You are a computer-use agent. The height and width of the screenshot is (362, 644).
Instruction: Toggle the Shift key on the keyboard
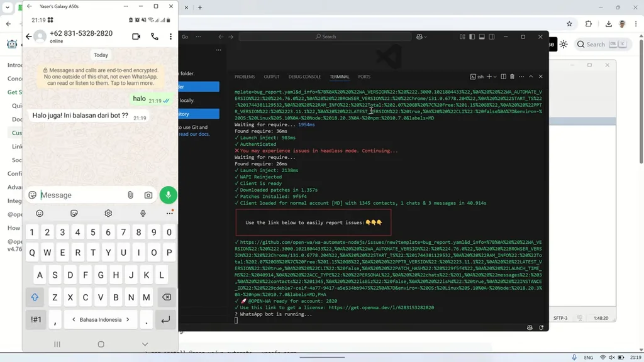tap(35, 297)
